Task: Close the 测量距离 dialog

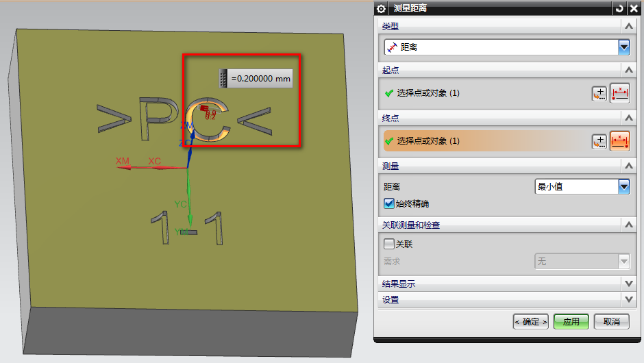Action: (x=633, y=8)
